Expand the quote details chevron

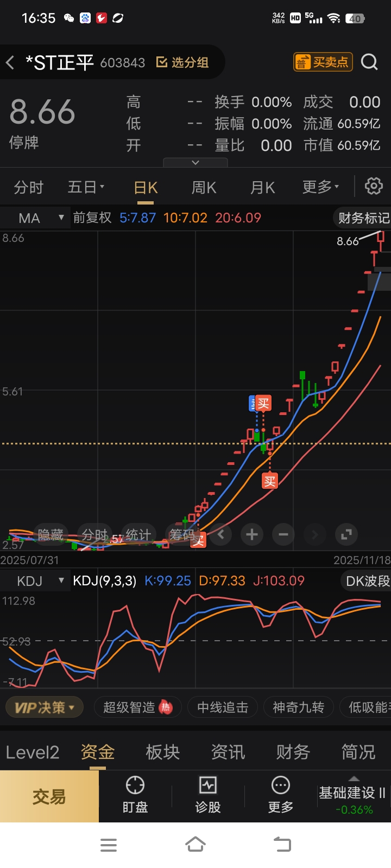coord(195,163)
